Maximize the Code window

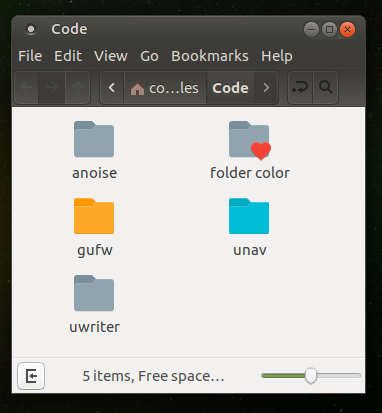pos(329,30)
